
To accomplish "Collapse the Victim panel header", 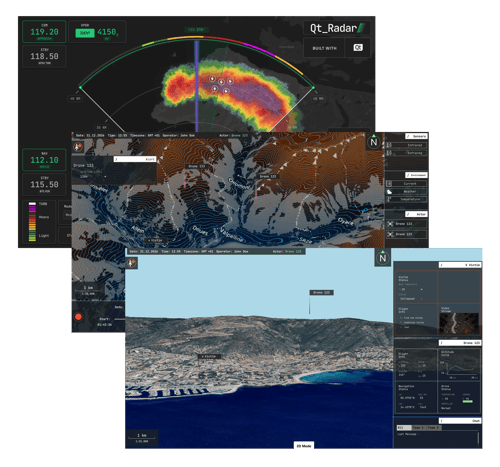I will 459,265.
